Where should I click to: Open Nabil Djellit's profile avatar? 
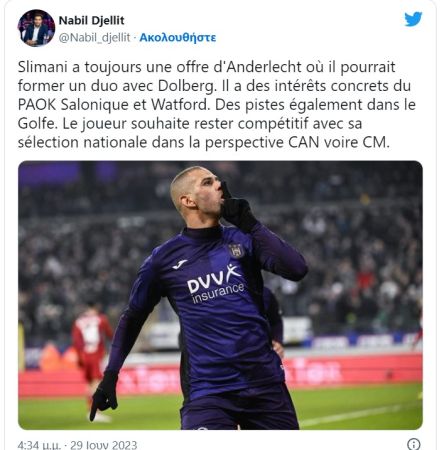tap(36, 28)
